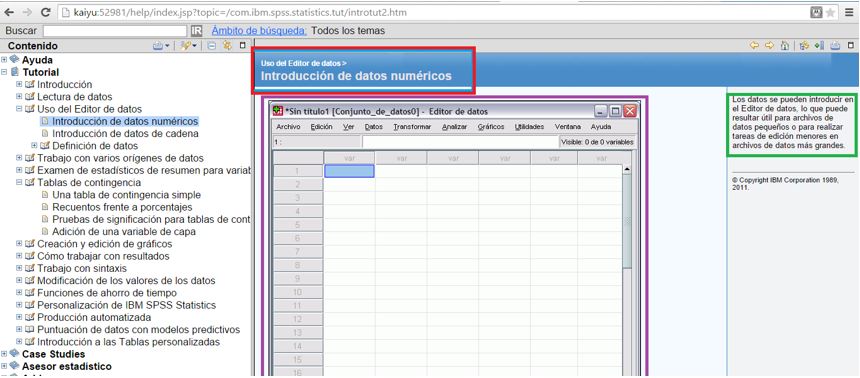This screenshot has height=378, width=860.
Task: Print the current help page
Action: (x=835, y=46)
